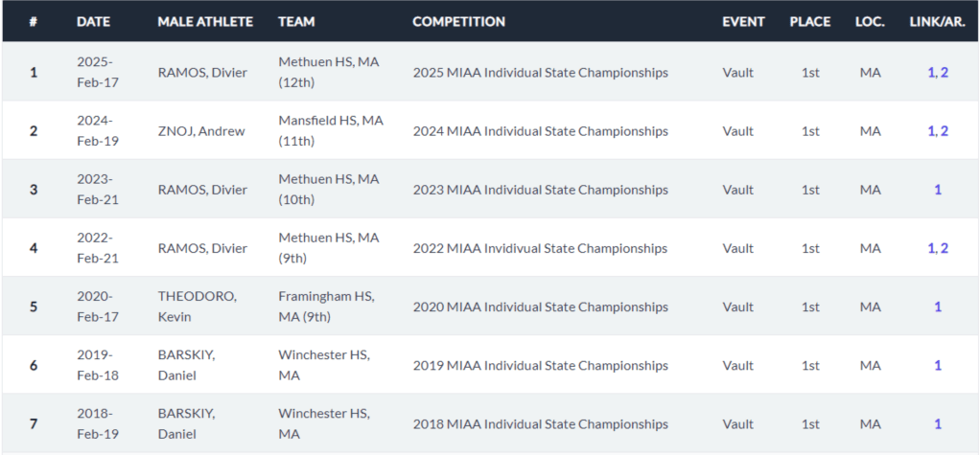Open link 1 for 2019 championships row
This screenshot has width=980, height=455.
(938, 365)
